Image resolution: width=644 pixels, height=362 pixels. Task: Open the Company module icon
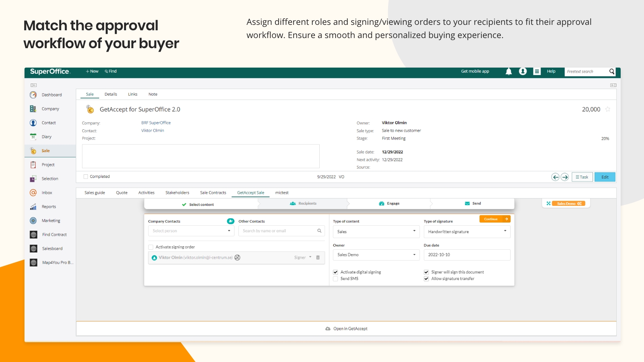pos(33,109)
